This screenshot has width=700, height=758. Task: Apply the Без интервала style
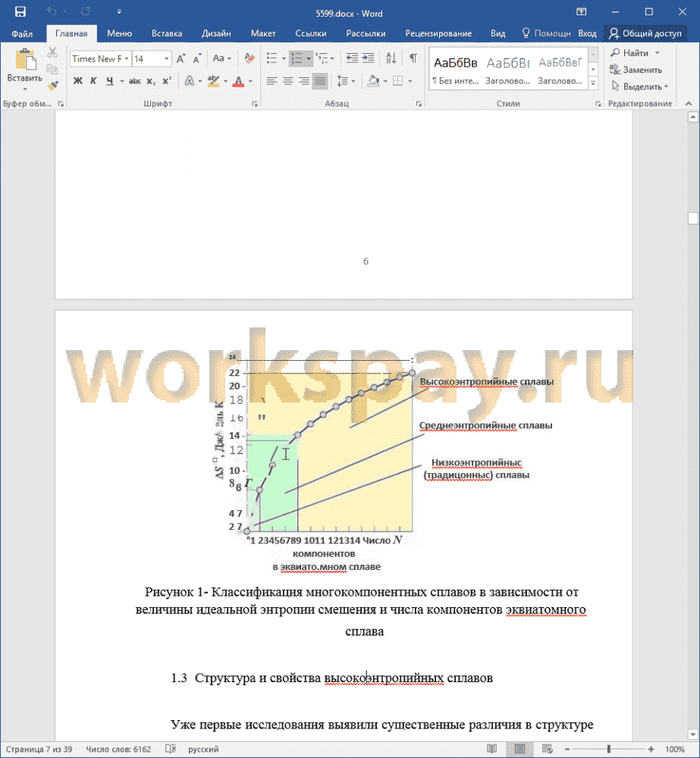point(455,69)
